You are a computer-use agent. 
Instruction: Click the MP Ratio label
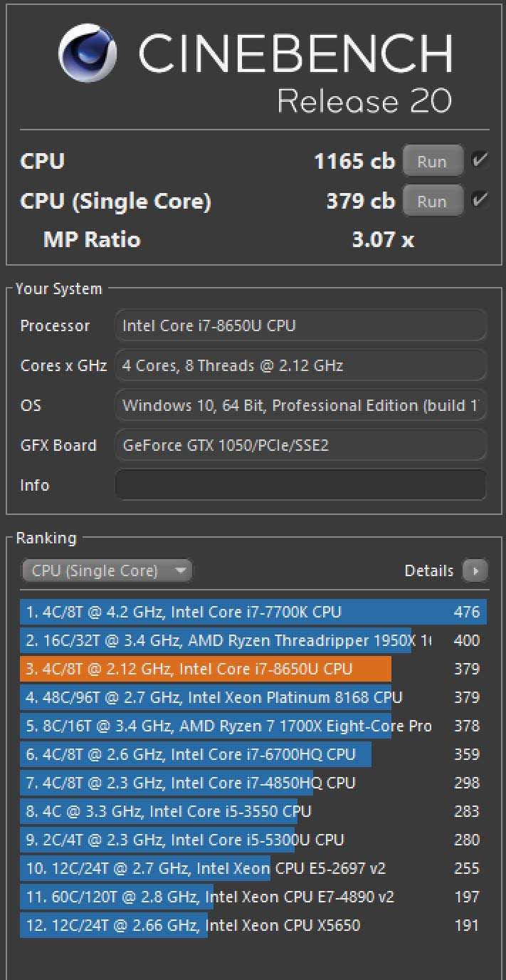[x=92, y=239]
